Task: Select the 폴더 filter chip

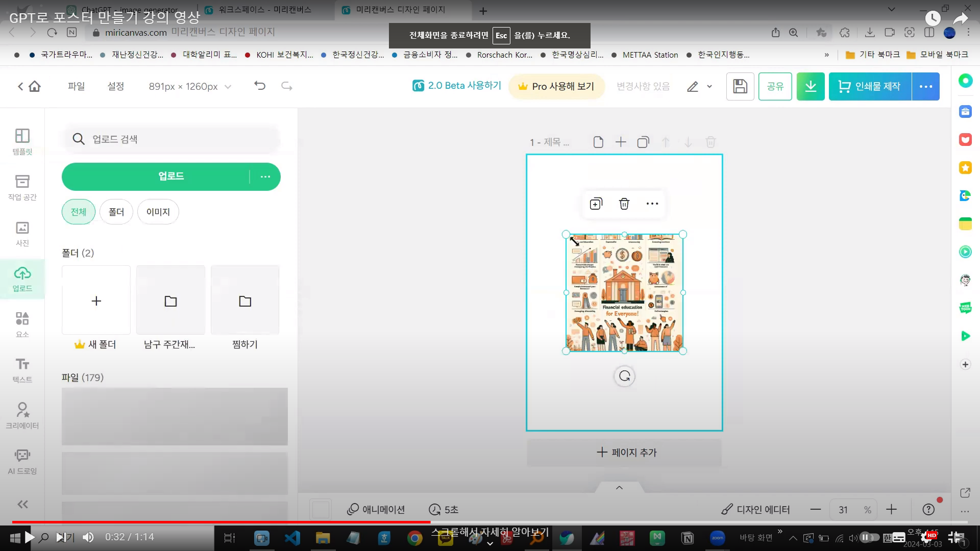Action: 116,212
